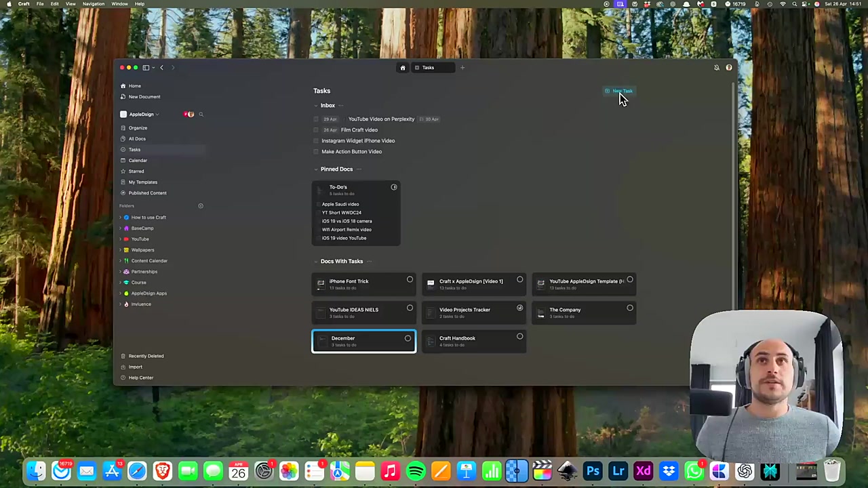Expand the How to use Craft folder
Screen dimensions: 868x488
pyautogui.click(x=121, y=218)
